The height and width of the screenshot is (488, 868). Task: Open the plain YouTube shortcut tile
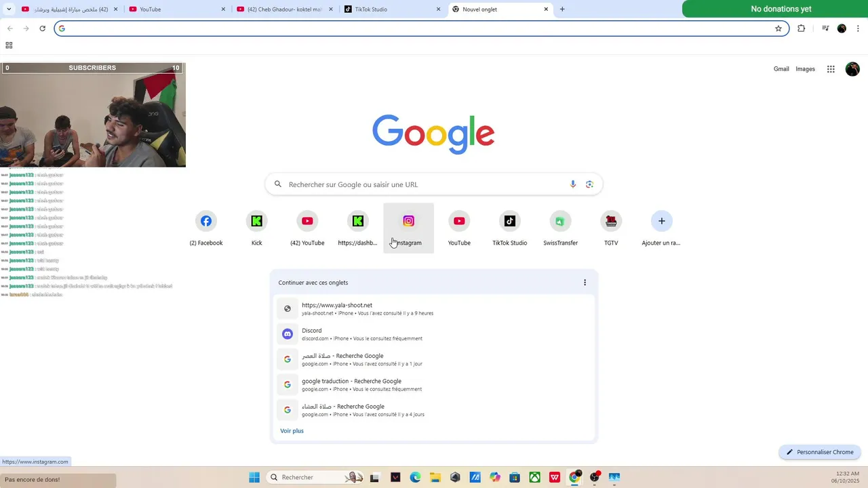[459, 228]
